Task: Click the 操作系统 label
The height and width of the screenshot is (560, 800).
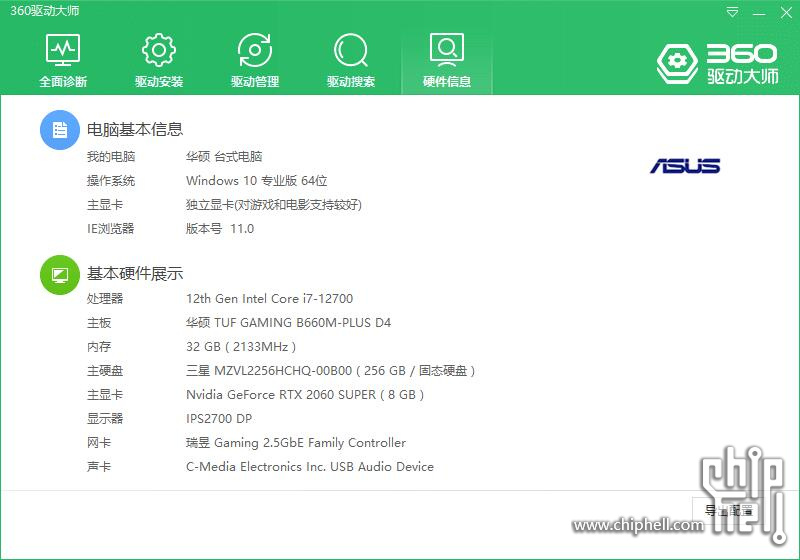Action: tap(111, 181)
